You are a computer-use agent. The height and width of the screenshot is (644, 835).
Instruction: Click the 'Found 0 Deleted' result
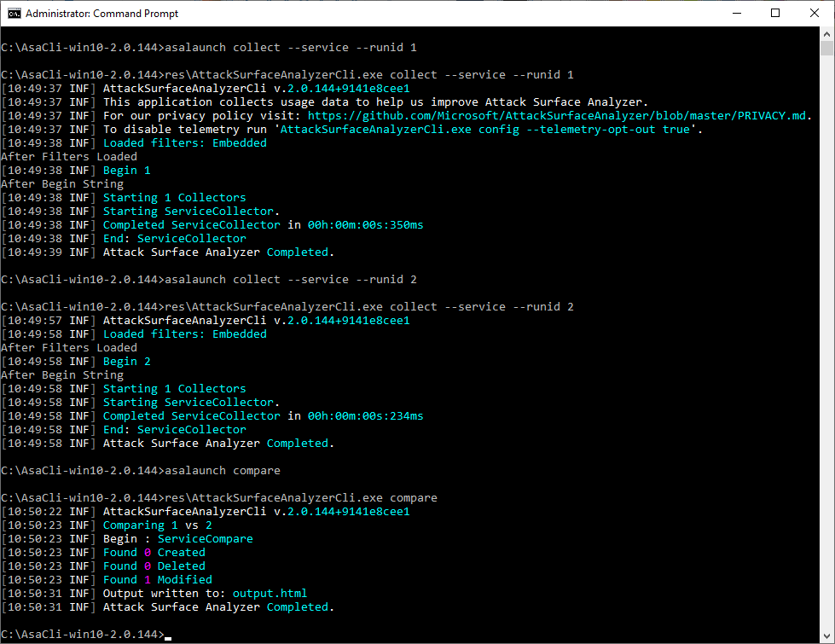click(154, 566)
